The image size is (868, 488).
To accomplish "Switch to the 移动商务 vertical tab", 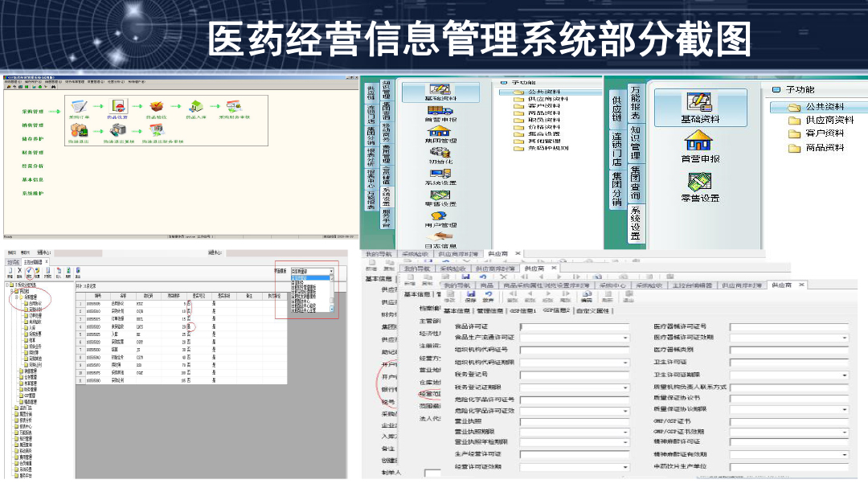I will pyautogui.click(x=386, y=131).
